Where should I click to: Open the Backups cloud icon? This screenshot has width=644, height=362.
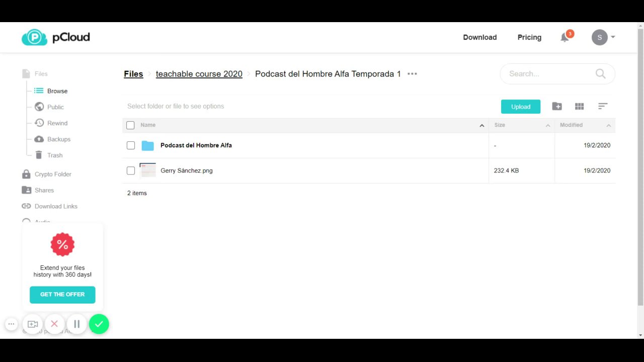click(x=39, y=139)
